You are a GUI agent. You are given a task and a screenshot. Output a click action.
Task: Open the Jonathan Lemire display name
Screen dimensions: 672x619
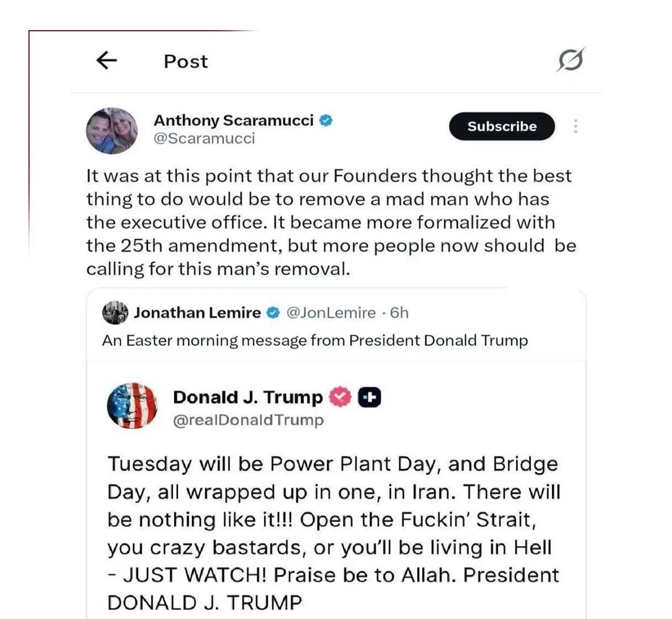[197, 312]
